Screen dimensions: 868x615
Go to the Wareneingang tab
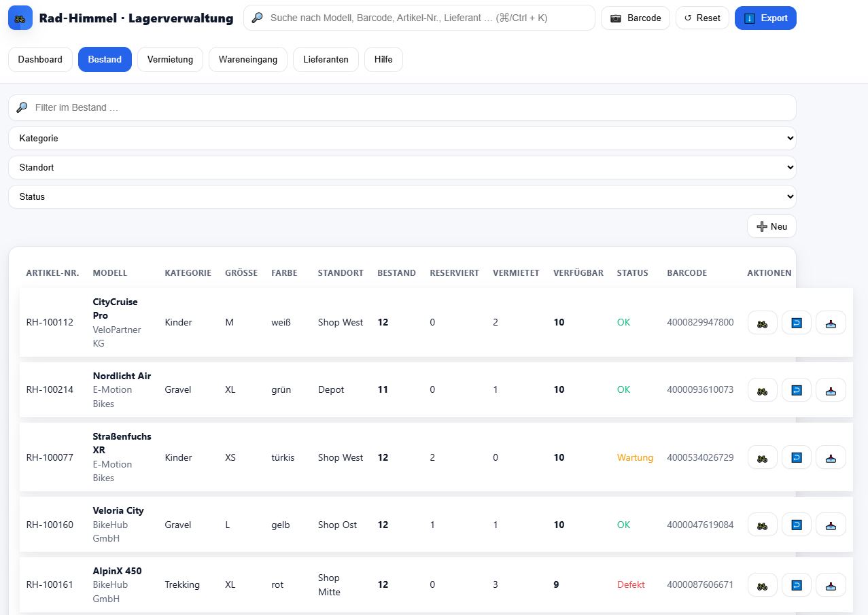pos(247,59)
